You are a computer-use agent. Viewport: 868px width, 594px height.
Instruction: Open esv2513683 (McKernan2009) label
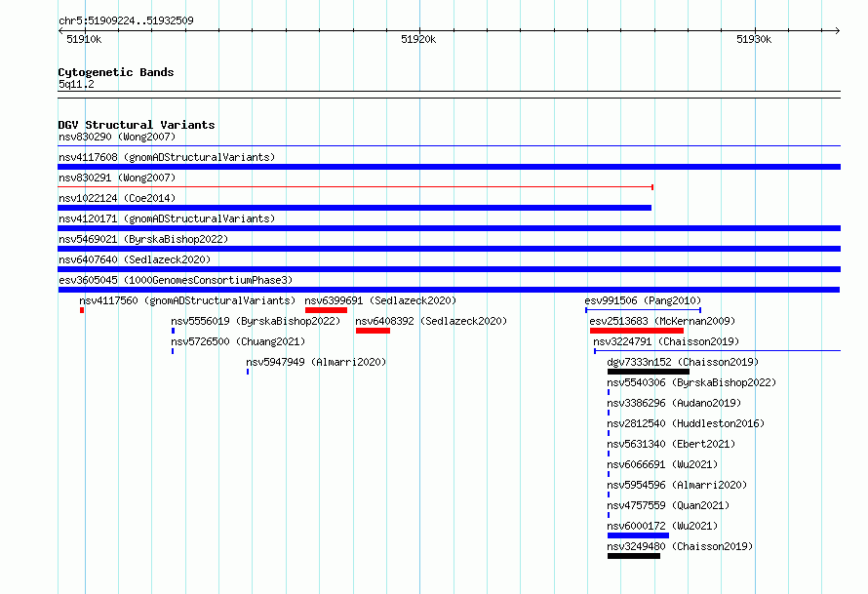coord(662,321)
